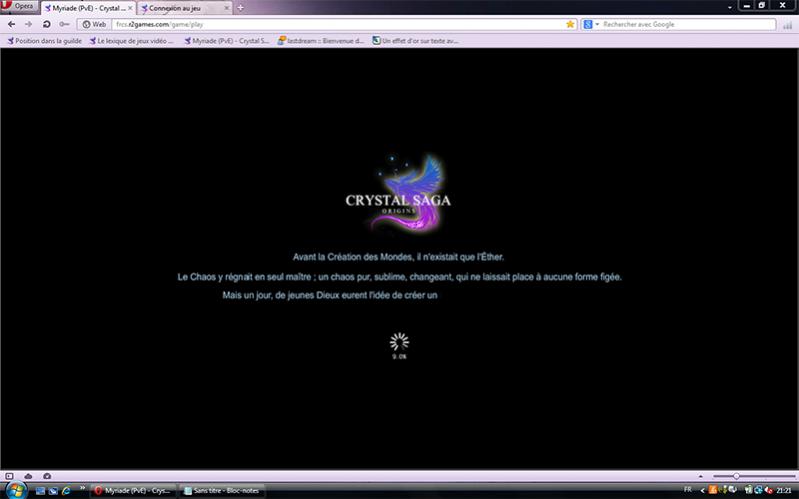Launch Internet Explorer from quick launch
The height and width of the screenshot is (499, 799).
click(66, 491)
